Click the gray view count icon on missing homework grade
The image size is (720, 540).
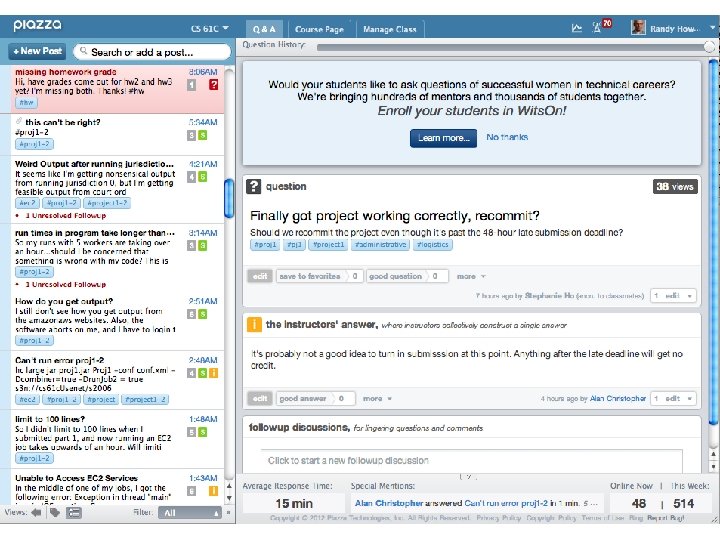[191, 85]
